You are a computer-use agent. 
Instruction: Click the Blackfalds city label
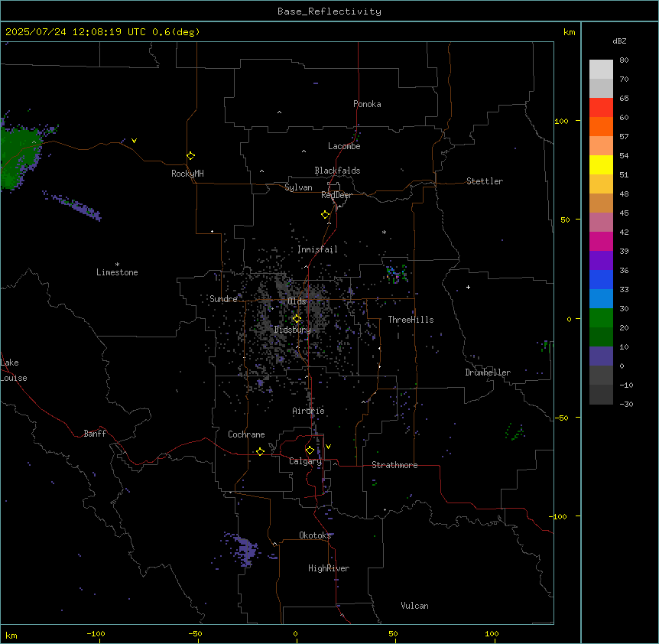pos(337,171)
